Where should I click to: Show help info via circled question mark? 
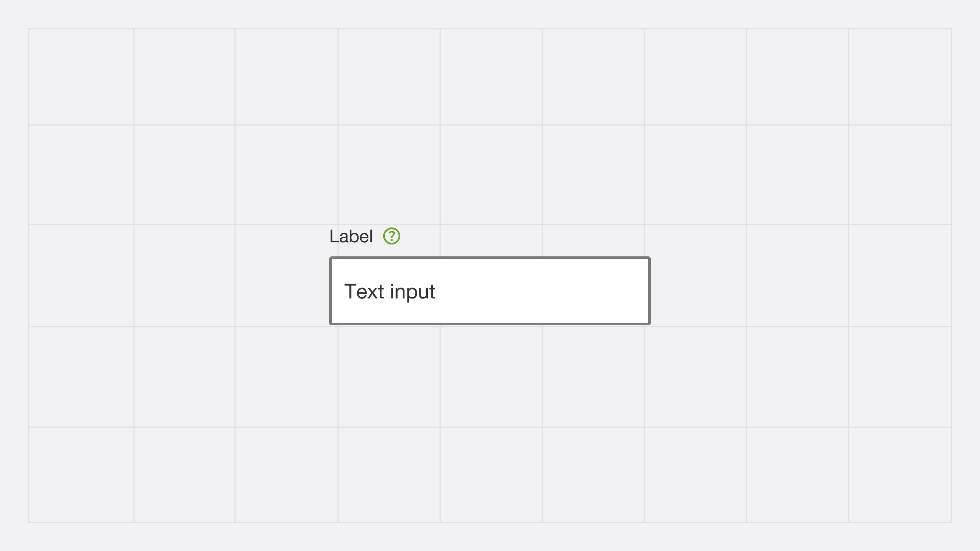point(392,236)
